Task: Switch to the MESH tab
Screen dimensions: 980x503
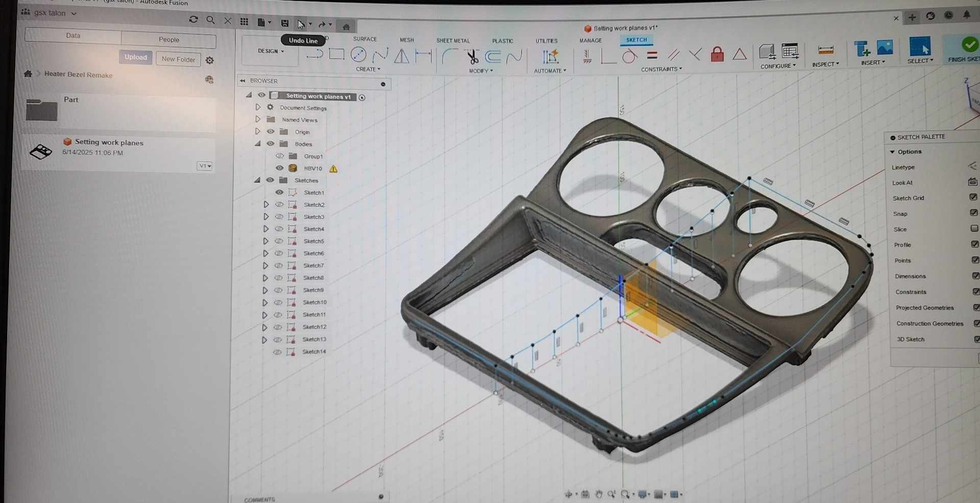Action: tap(407, 40)
